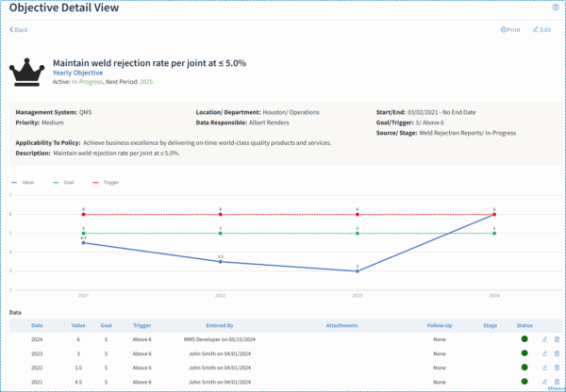Screen dimensions: 566x392
Task: Click the 'Houston/ Operations' location text
Action: [291, 112]
